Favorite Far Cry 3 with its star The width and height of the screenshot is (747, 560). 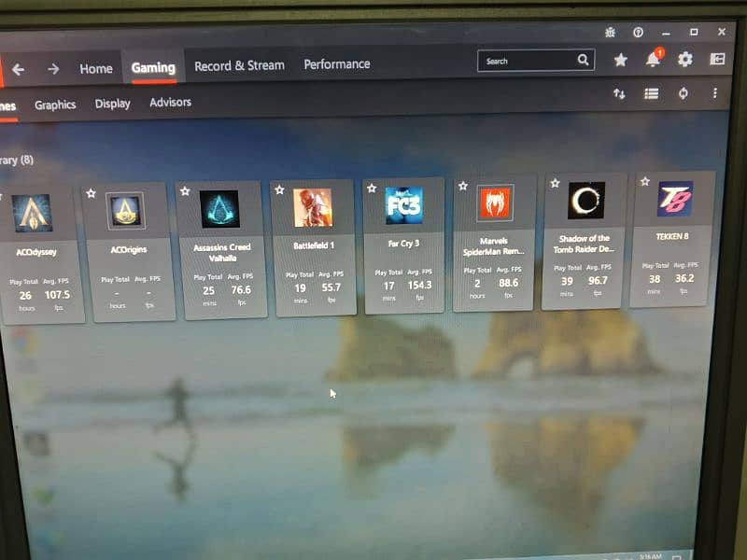[372, 189]
